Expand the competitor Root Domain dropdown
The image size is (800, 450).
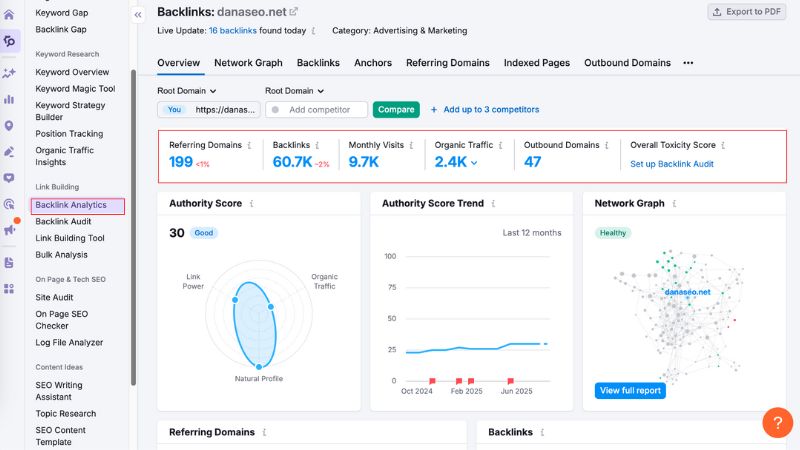[295, 91]
